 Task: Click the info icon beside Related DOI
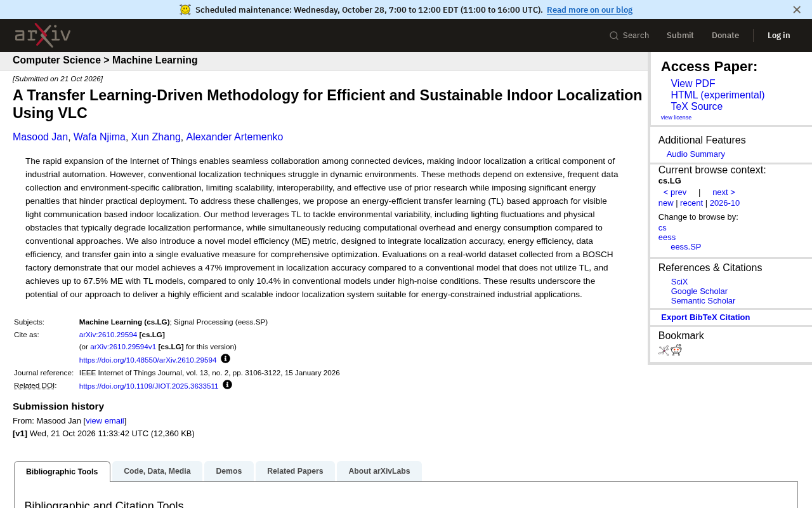pos(227,385)
